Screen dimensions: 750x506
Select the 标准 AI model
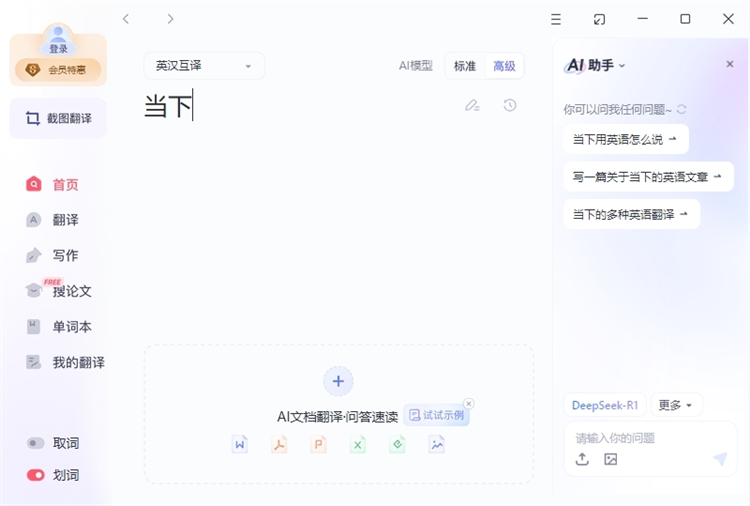point(464,66)
